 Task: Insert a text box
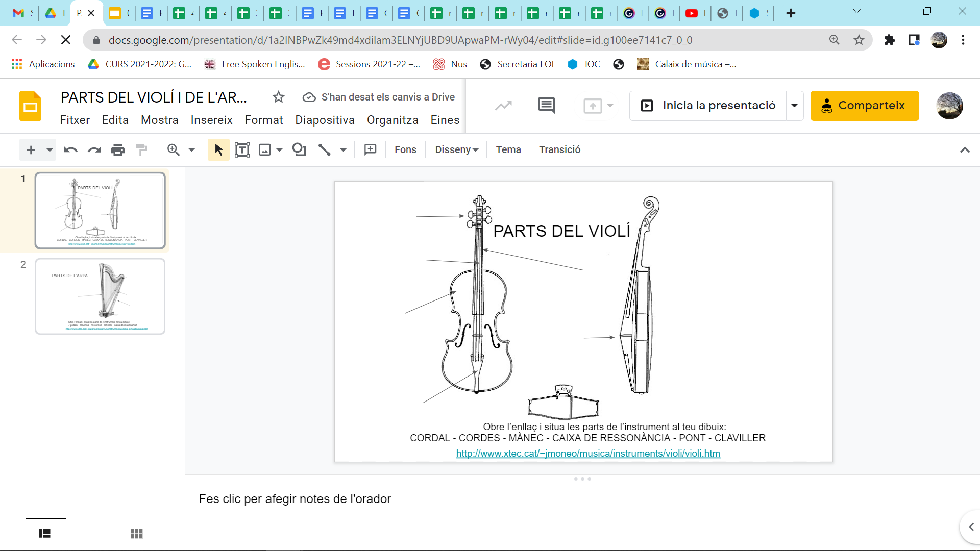pos(242,149)
